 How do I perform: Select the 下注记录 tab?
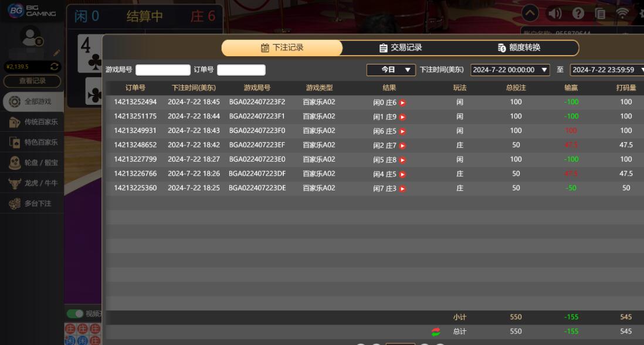282,48
